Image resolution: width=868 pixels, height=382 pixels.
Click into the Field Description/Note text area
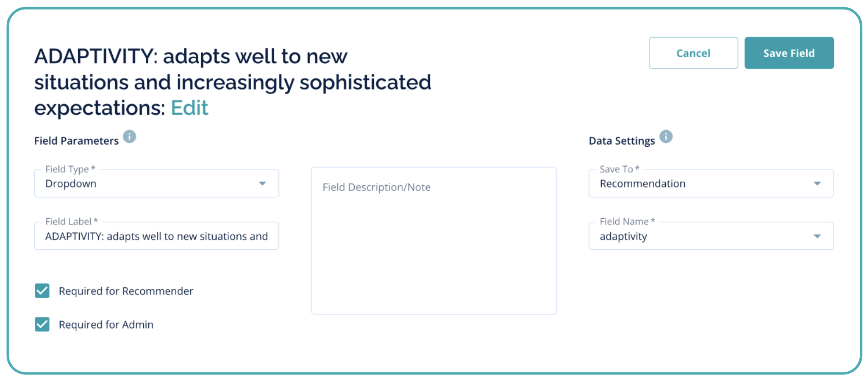[x=434, y=248]
